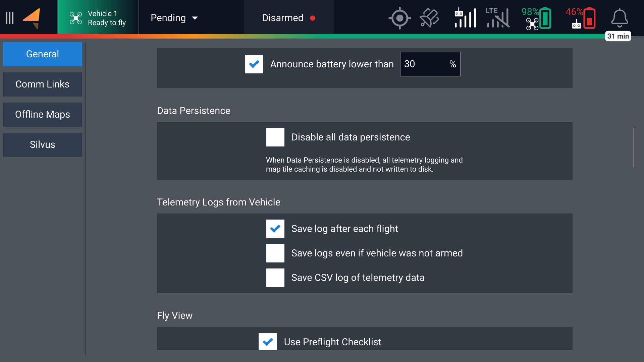The width and height of the screenshot is (644, 362).
Task: Click the orange paper-plane app logo
Action: (x=32, y=18)
